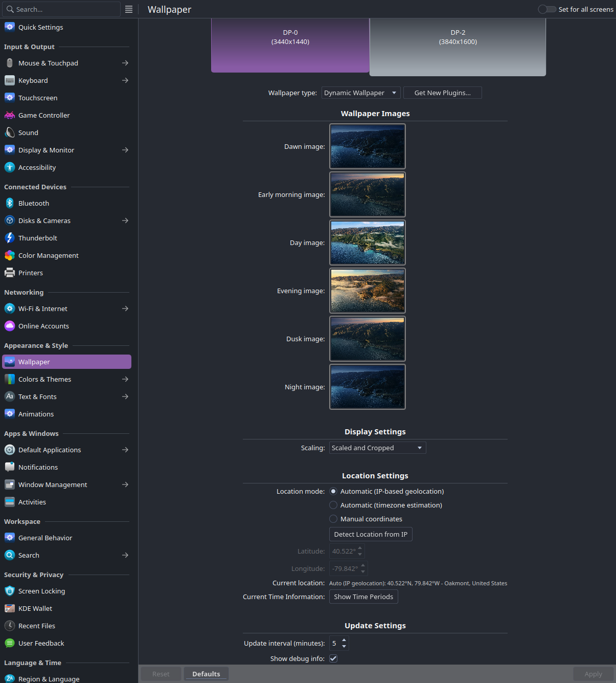Click the Search magnifier icon in Workspace
The width and height of the screenshot is (616, 683).
pyautogui.click(x=10, y=555)
